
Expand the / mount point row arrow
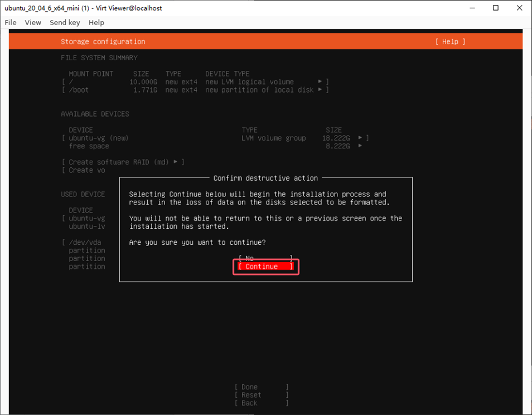coord(320,81)
